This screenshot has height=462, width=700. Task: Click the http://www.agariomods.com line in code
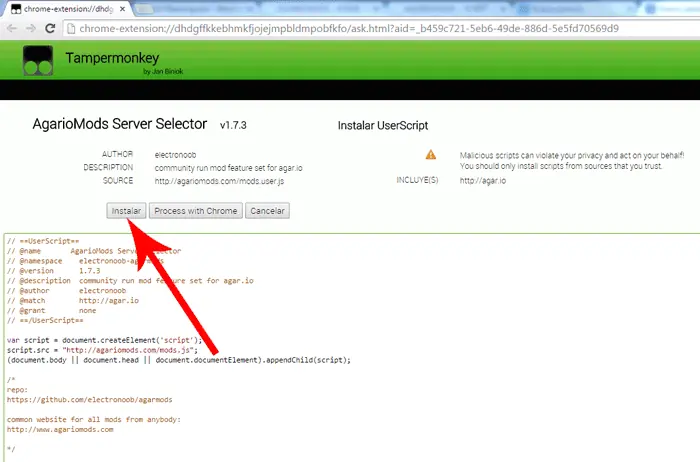(60, 429)
